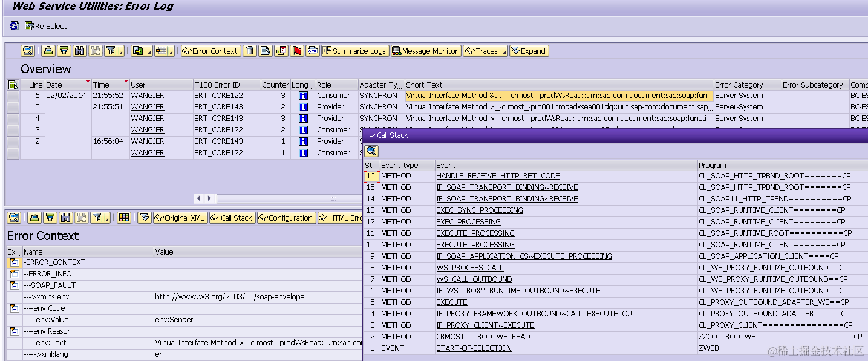Screen dimensions: 868x361
Task: Click the details icon in Call Stack toolbar
Action: tap(371, 151)
